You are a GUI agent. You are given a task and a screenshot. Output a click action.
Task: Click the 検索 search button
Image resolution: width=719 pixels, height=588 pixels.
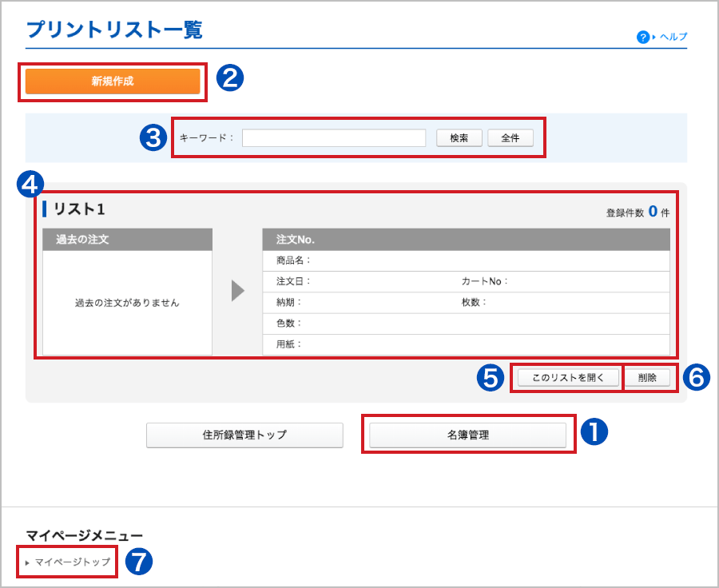(x=459, y=137)
